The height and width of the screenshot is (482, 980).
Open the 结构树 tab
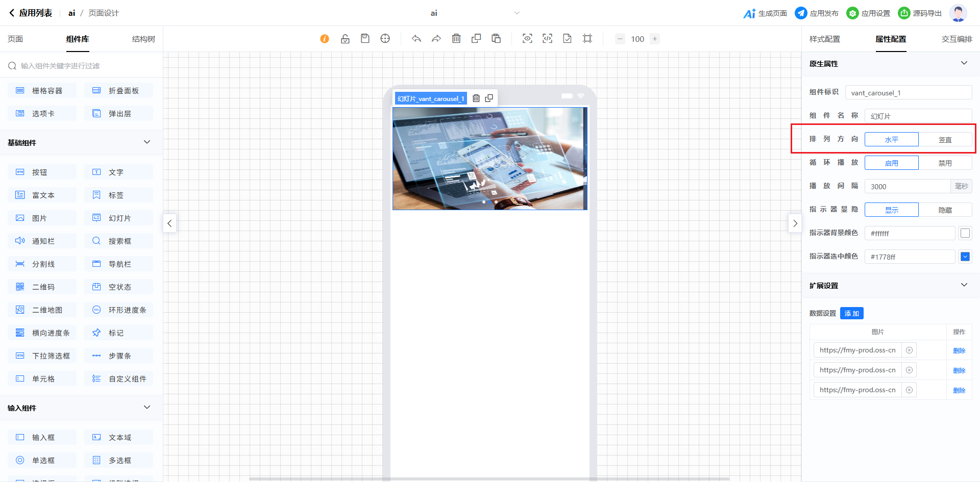(143, 39)
